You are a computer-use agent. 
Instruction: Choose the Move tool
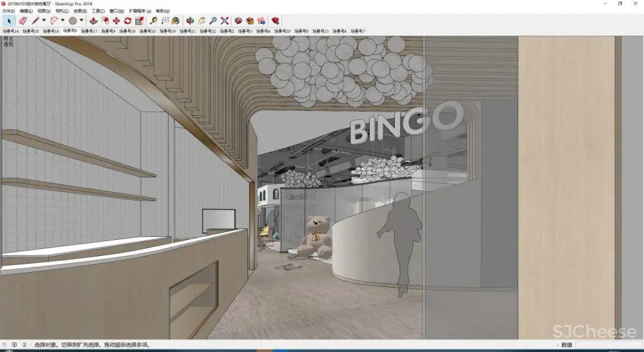116,21
